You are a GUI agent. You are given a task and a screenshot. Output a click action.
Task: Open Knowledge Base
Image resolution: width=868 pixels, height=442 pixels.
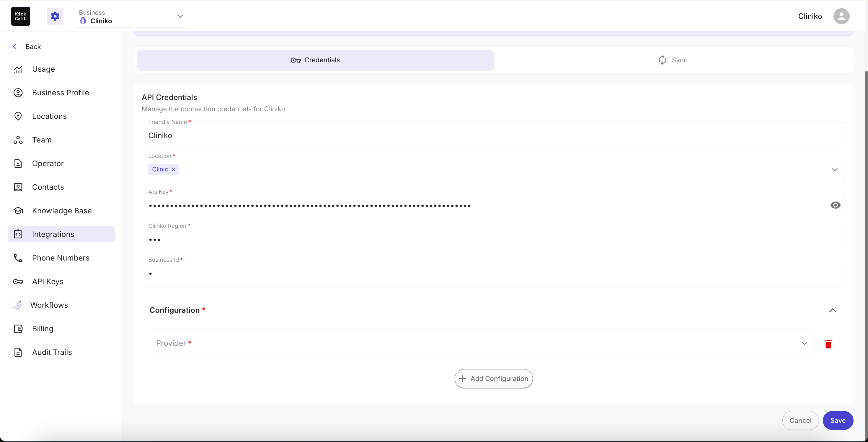click(61, 210)
